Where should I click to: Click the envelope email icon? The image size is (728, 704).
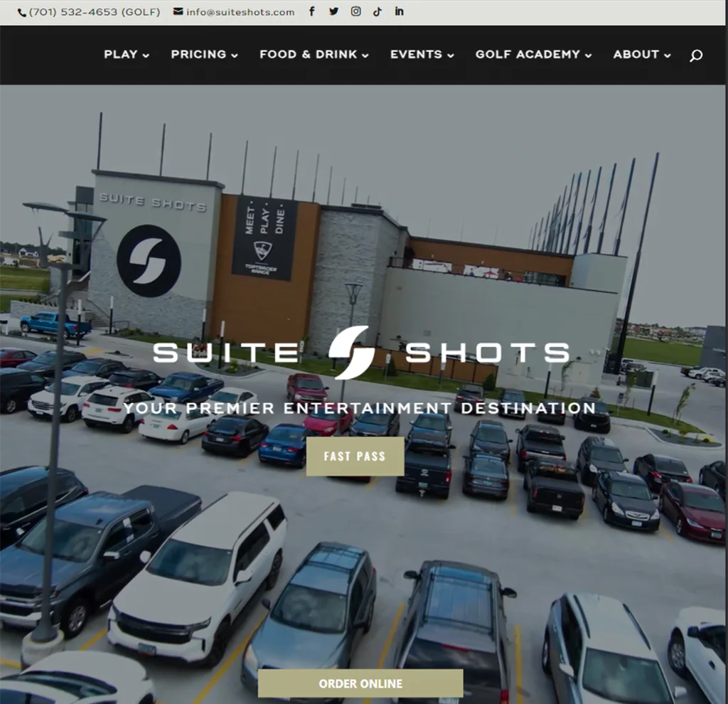point(178,11)
